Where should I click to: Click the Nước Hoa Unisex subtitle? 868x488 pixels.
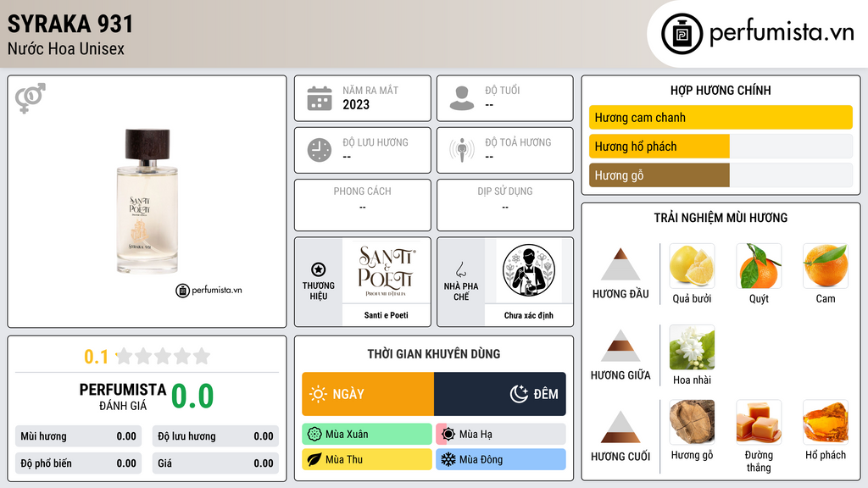(x=66, y=48)
